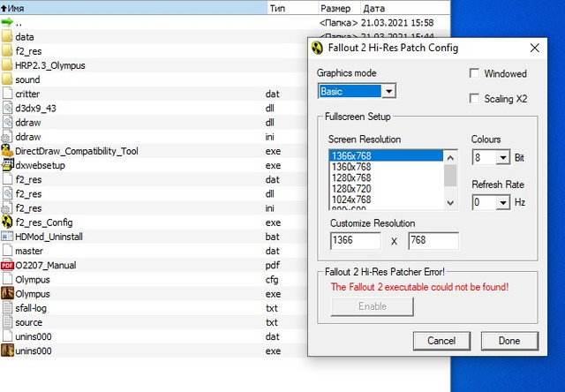
Task: Close the Hi-Res Patch Config dialog
Action: pos(535,48)
